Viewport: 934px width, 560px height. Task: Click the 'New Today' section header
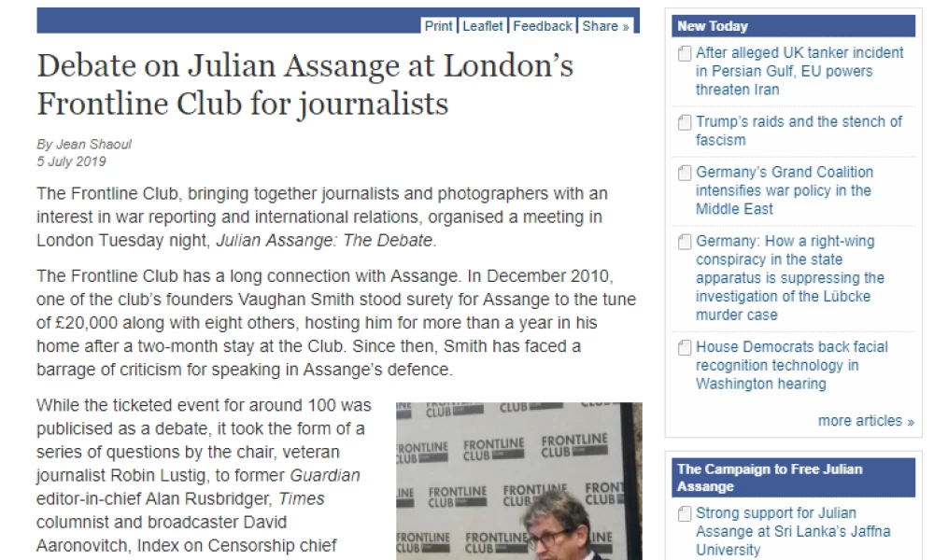click(793, 26)
